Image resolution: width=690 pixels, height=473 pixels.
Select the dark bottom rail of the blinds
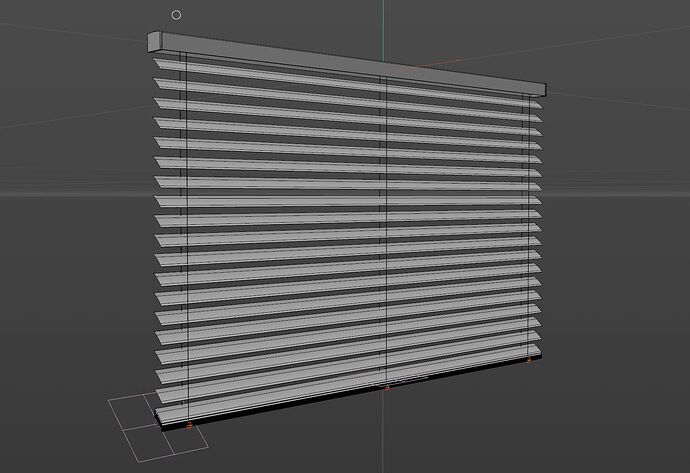pos(350,393)
